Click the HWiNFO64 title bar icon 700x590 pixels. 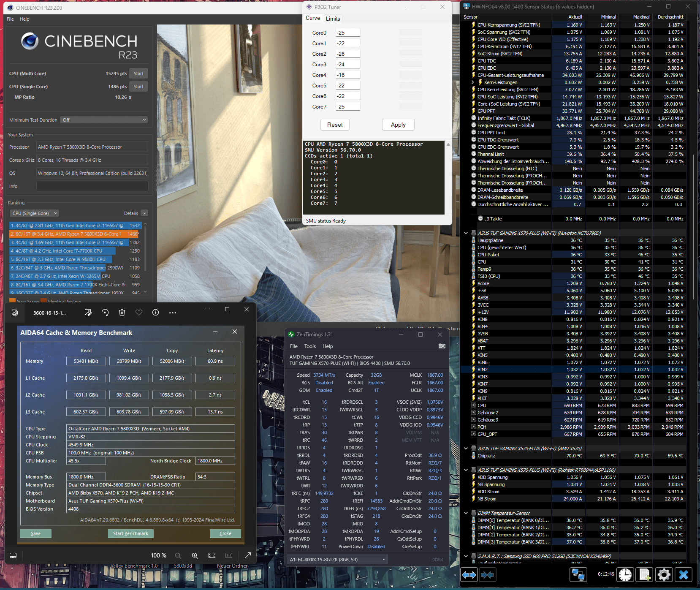point(467,6)
